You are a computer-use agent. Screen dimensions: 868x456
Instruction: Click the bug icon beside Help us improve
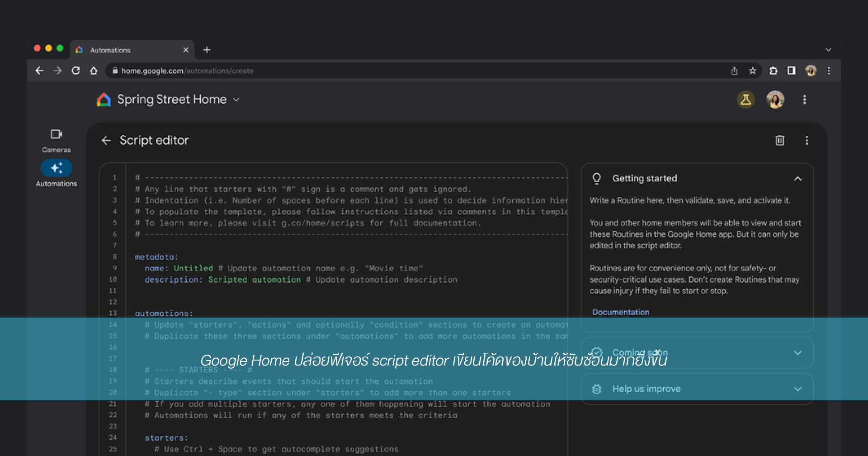[x=597, y=389]
